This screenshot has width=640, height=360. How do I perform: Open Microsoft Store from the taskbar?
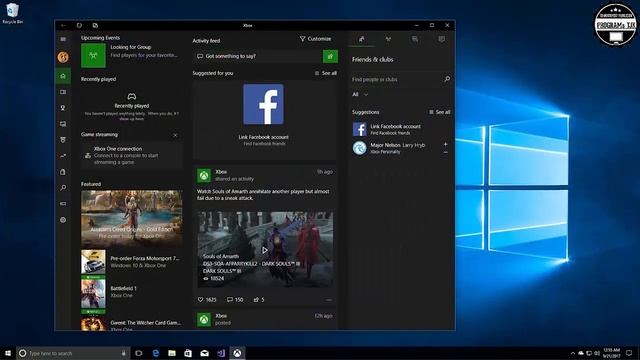click(188, 353)
